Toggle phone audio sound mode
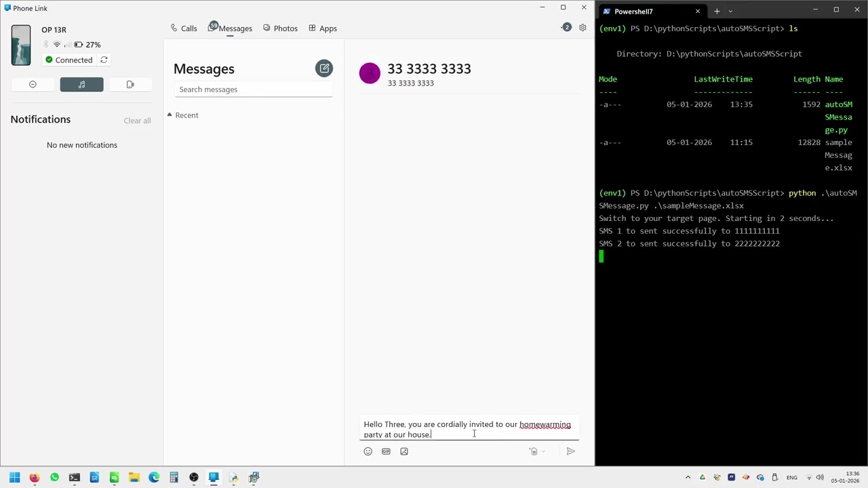The height and width of the screenshot is (488, 868). click(x=81, y=84)
